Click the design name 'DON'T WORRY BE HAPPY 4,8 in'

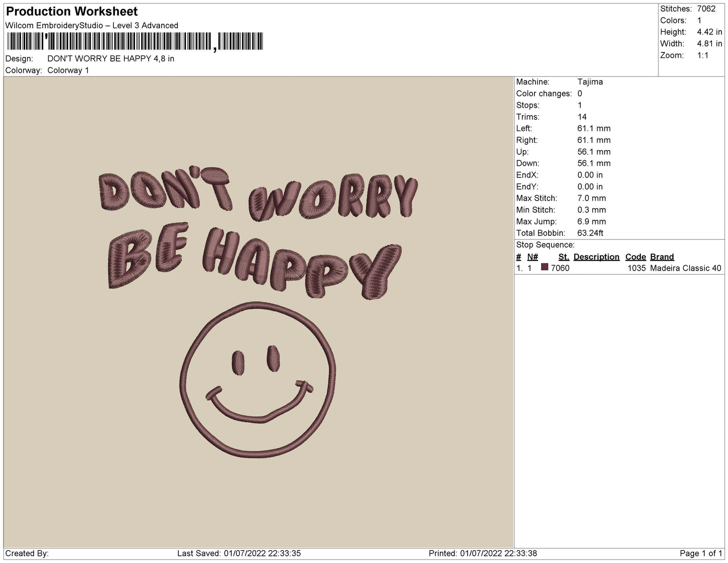pos(111,58)
